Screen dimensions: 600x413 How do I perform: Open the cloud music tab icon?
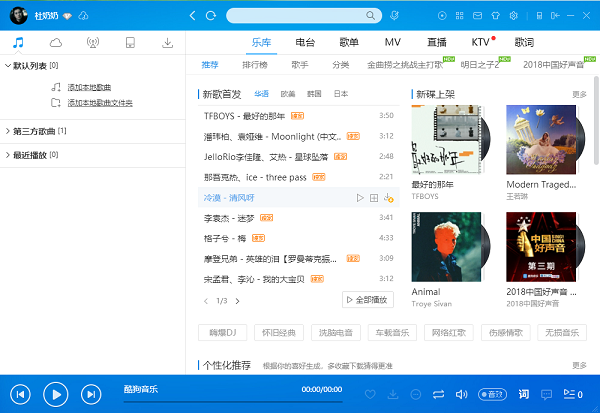(x=55, y=42)
